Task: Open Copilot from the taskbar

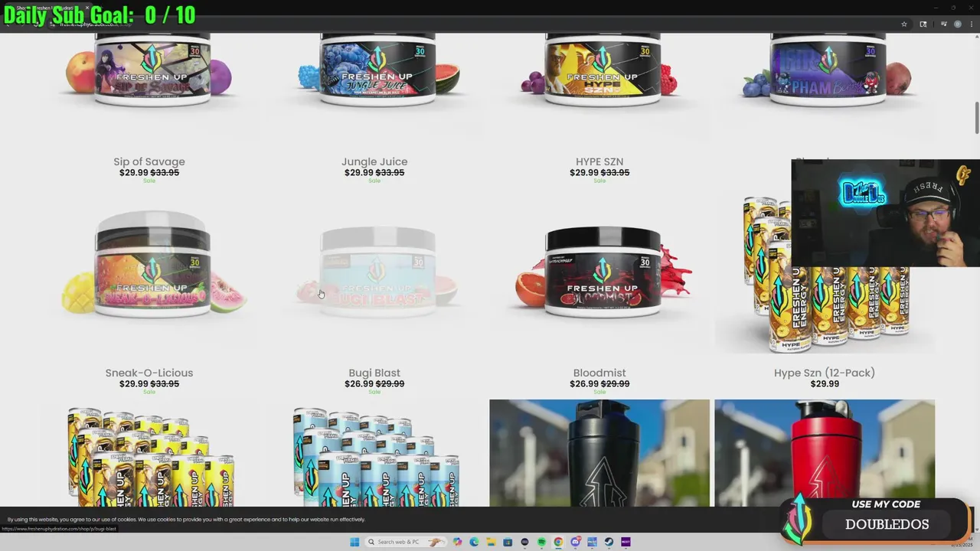Action: click(x=457, y=542)
